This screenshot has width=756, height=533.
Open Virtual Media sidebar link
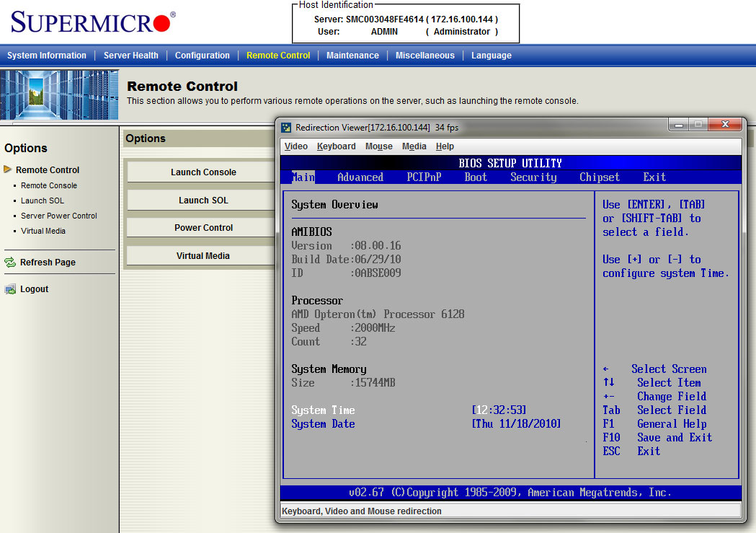[x=43, y=231]
